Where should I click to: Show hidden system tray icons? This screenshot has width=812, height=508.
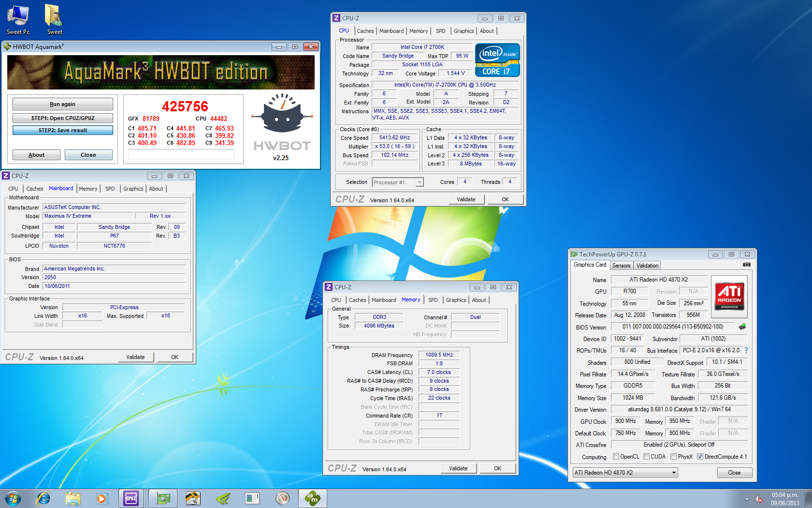coord(747,499)
